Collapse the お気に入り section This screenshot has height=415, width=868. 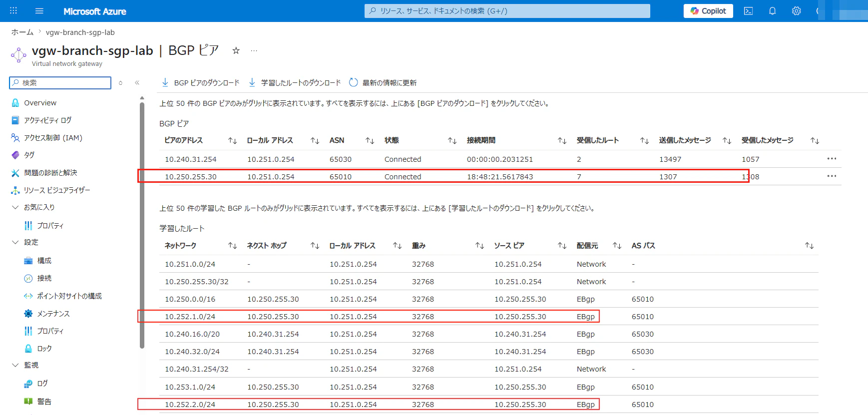tap(15, 207)
